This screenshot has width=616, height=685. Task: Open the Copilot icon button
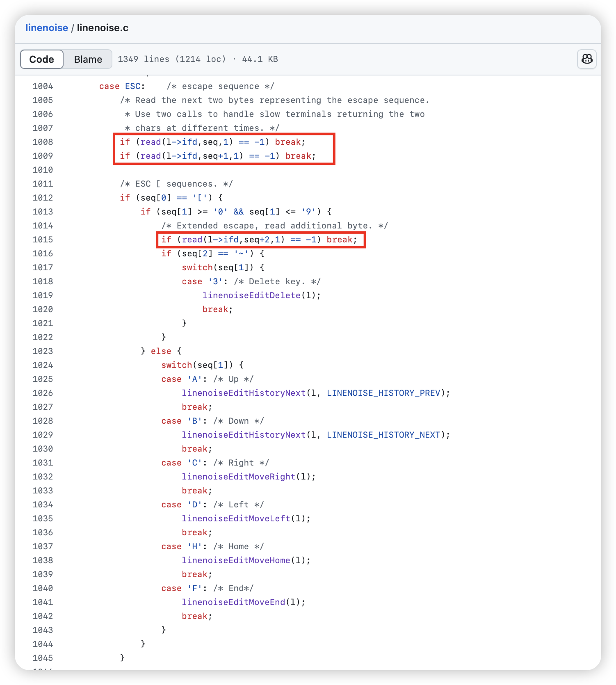(587, 59)
